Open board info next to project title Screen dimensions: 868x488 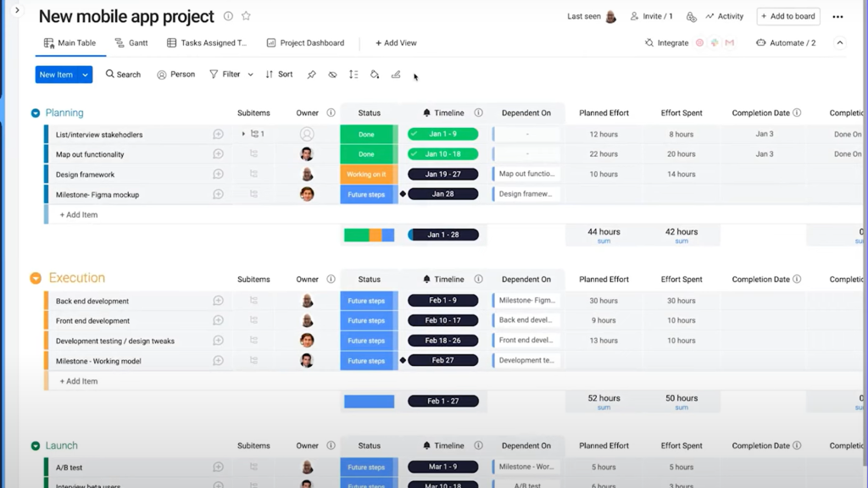coord(228,16)
